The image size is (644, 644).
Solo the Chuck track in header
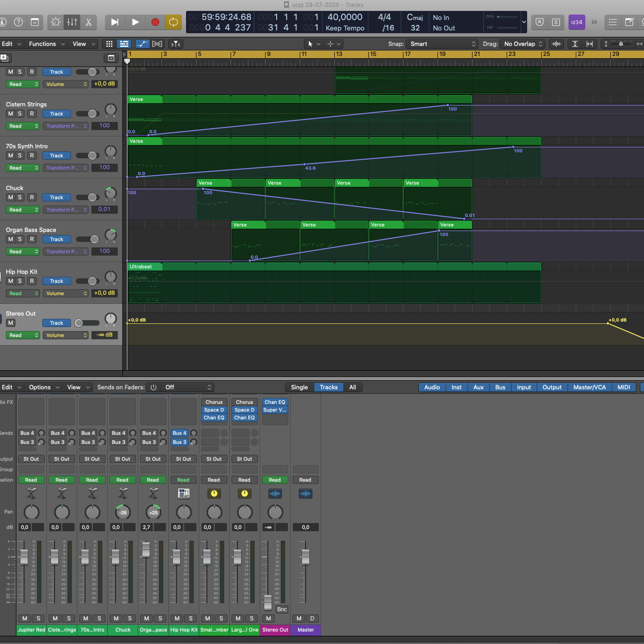click(20, 197)
